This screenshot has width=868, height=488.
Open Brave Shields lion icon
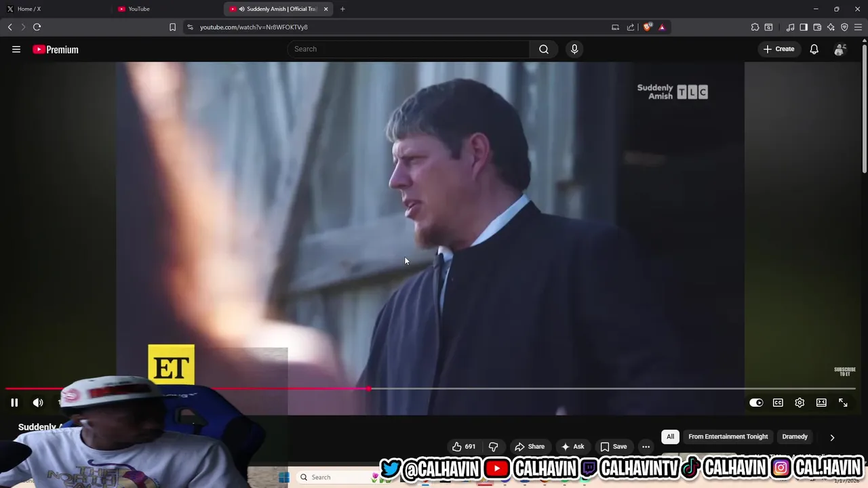(x=647, y=27)
